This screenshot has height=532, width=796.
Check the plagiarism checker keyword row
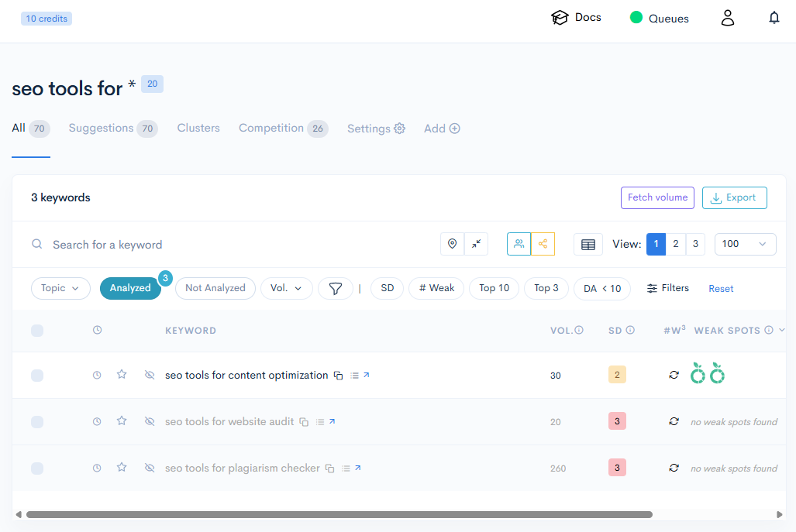pos(37,468)
